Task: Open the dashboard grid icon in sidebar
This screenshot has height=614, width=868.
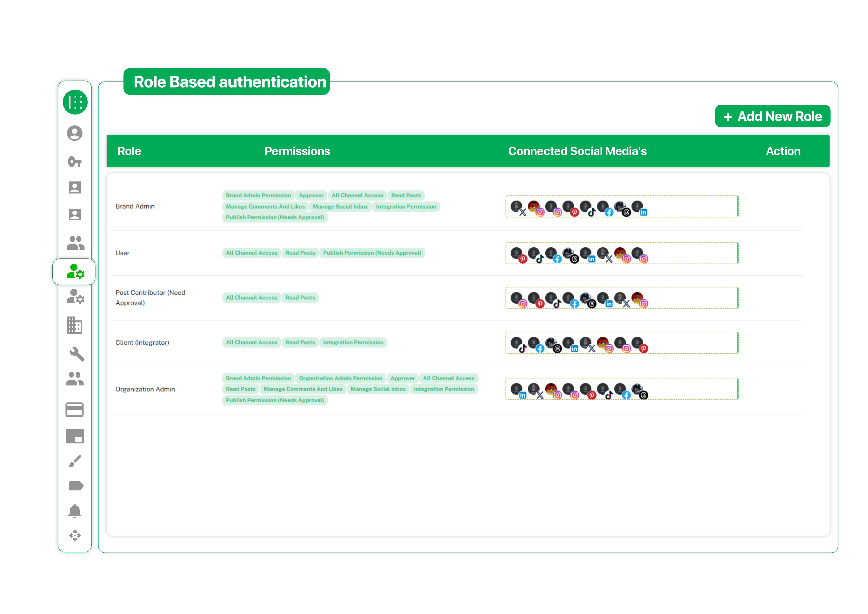Action: [x=75, y=102]
